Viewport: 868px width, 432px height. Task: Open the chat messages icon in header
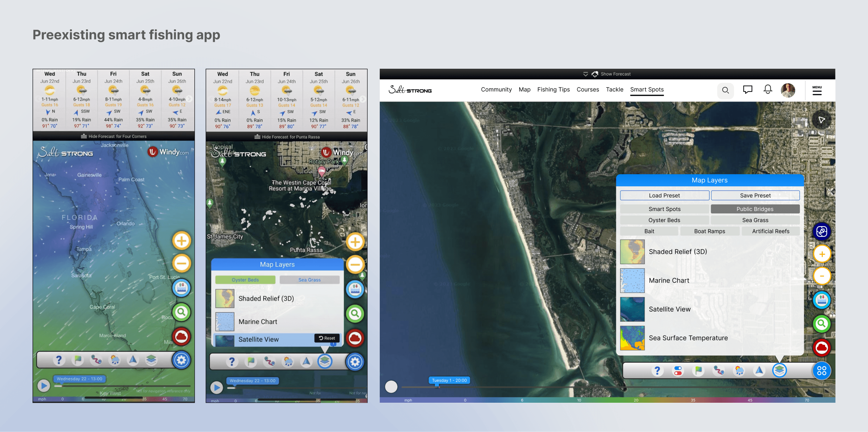tap(747, 90)
